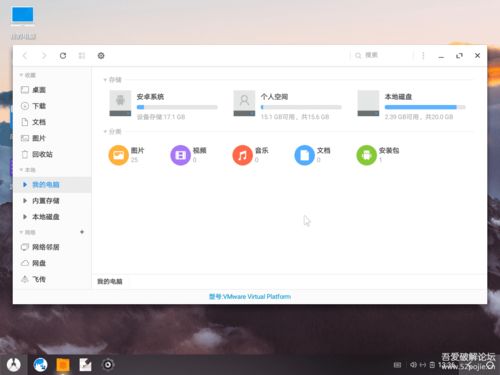This screenshot has height=375, width=500.
Task: Open the 文档 documents category
Action: click(313, 155)
